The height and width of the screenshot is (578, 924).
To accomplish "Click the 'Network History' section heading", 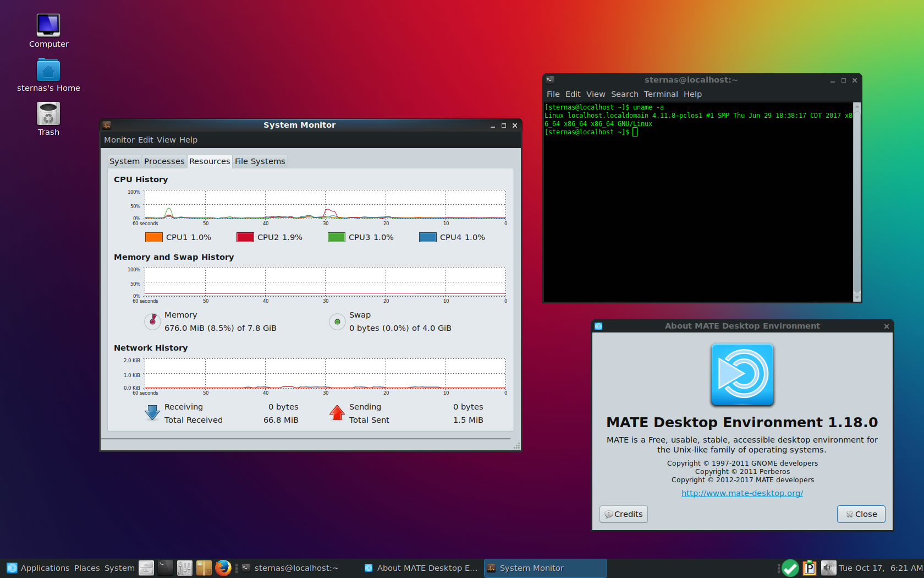I will click(151, 348).
